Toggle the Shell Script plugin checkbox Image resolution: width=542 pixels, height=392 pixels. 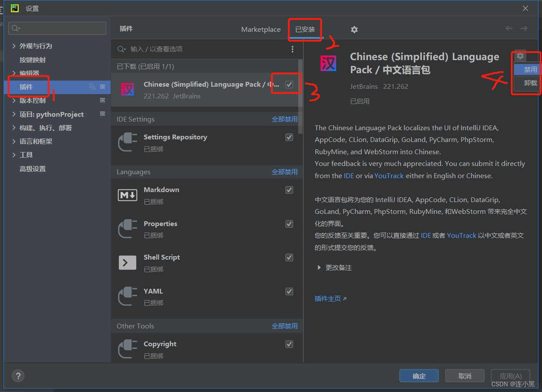pyautogui.click(x=289, y=257)
